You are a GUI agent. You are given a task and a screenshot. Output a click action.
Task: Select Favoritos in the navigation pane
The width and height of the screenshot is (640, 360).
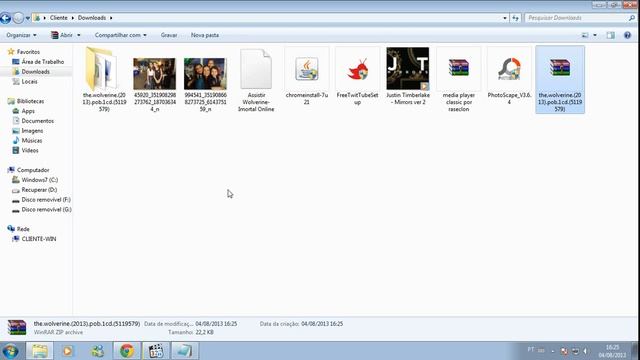click(28, 52)
